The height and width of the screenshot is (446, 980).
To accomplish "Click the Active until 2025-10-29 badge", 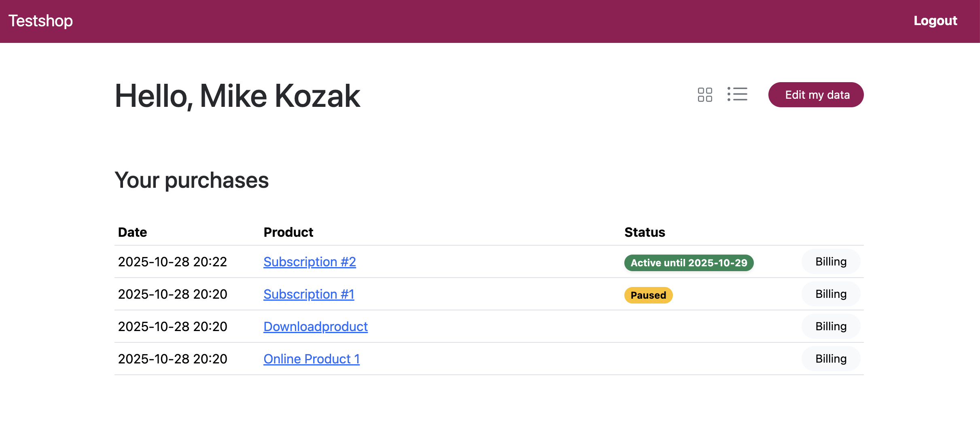I will click(x=689, y=263).
